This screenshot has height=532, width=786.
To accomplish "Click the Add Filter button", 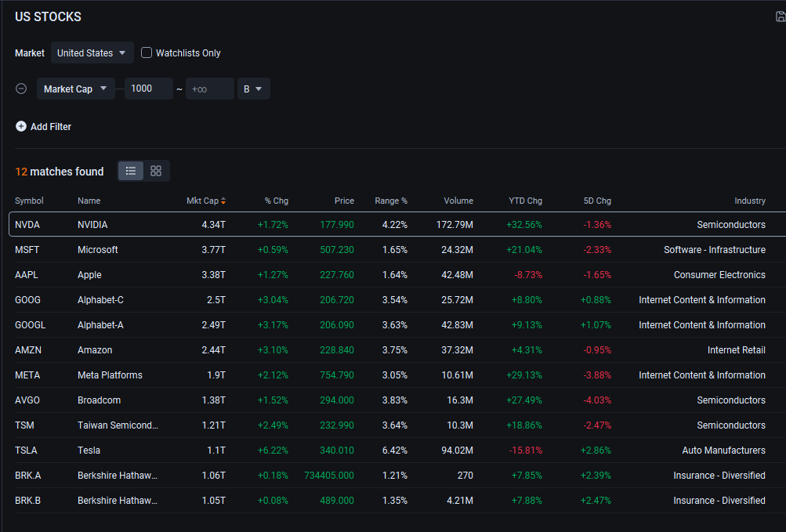I will pos(50,126).
